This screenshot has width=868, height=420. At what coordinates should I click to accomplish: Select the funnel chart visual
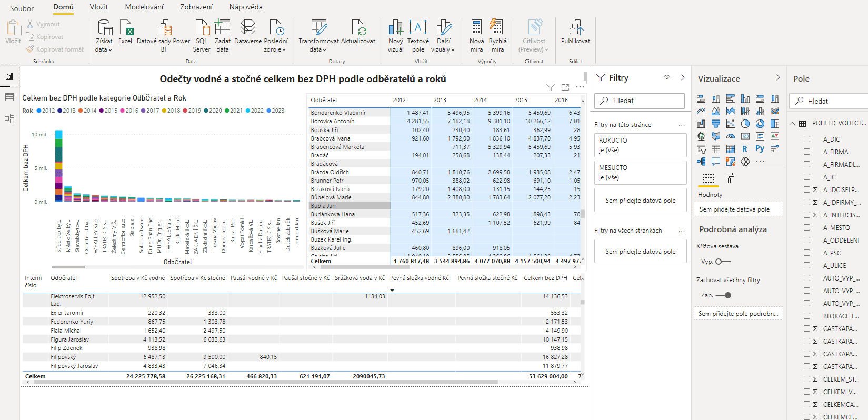coord(716,124)
